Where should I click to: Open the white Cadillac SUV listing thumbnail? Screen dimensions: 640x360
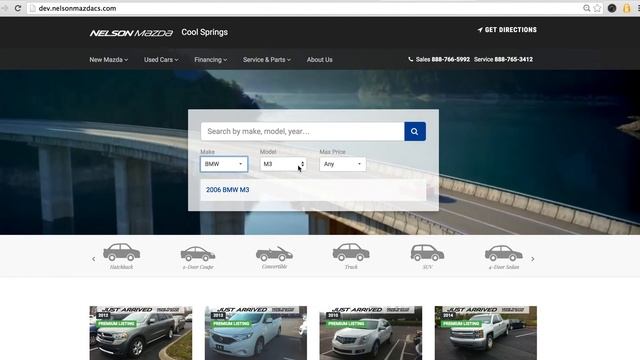[x=371, y=333]
